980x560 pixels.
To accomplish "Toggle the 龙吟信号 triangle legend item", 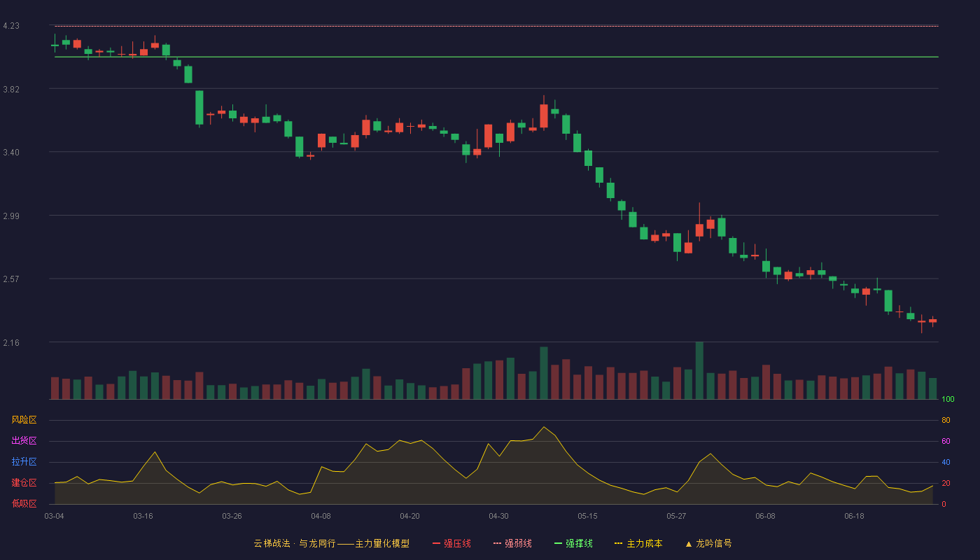I will [x=708, y=543].
